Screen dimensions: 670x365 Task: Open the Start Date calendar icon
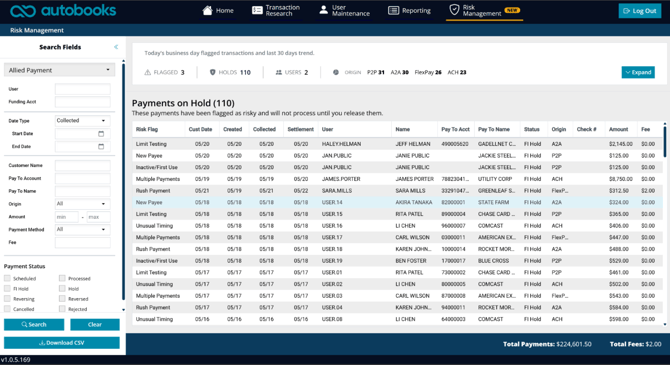click(x=101, y=134)
